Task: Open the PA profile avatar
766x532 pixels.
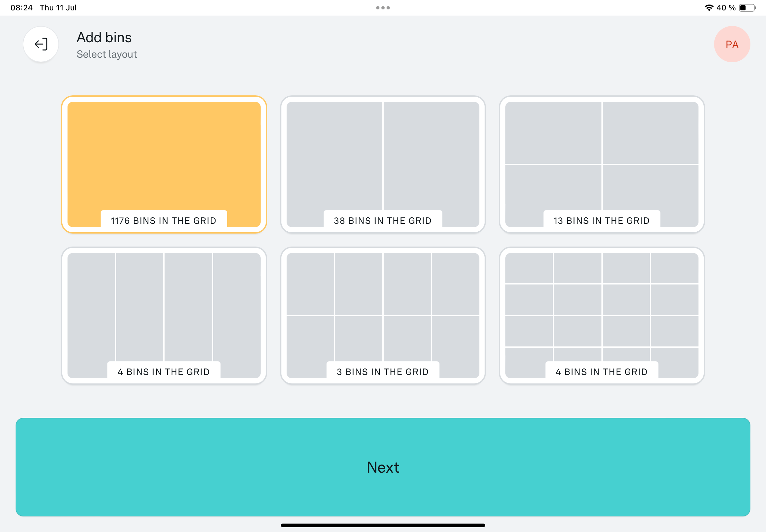Action: pos(732,44)
